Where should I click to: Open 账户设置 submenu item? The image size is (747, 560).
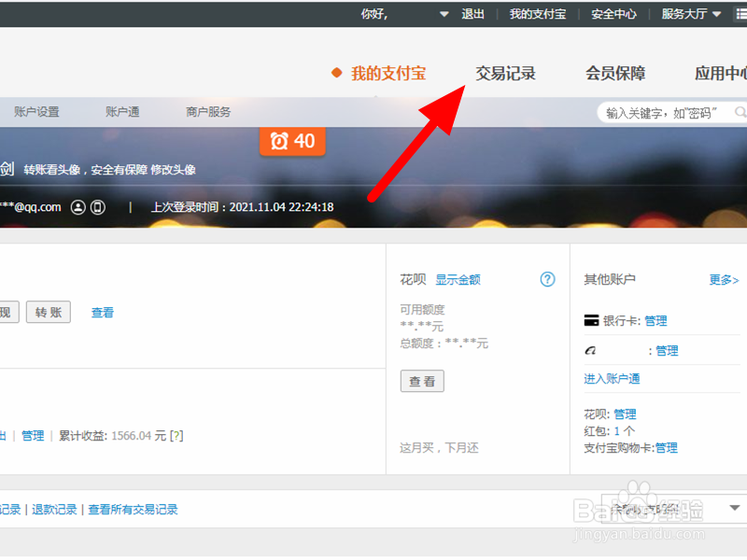click(x=36, y=112)
